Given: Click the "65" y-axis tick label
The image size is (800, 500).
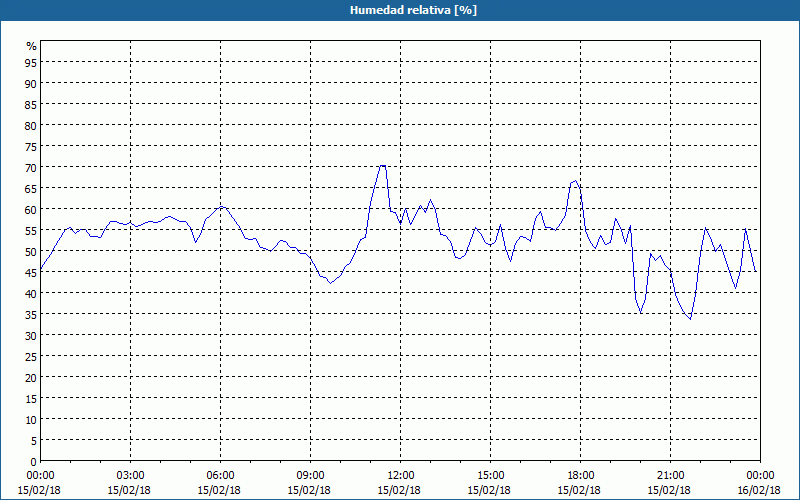Looking at the screenshot, I should tap(31, 188).
